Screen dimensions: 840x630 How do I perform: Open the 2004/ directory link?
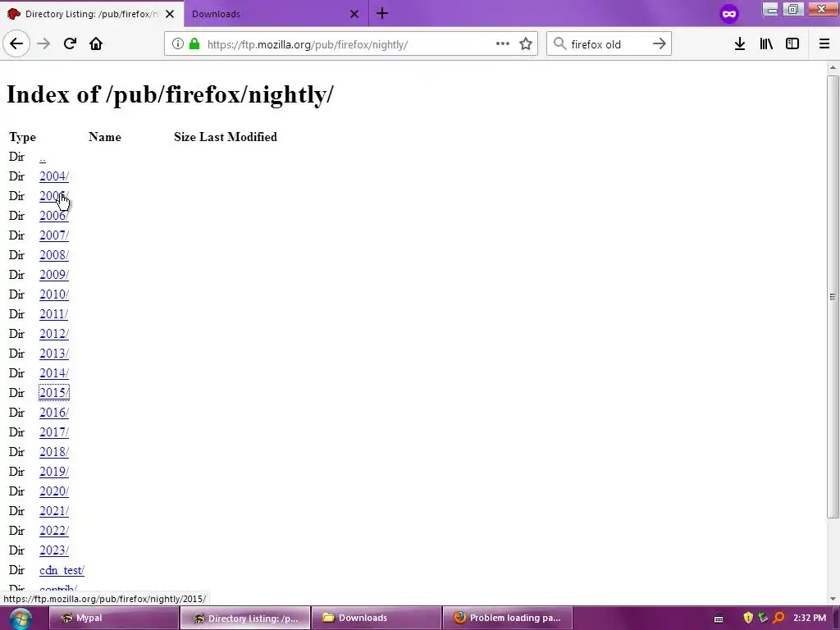click(54, 176)
